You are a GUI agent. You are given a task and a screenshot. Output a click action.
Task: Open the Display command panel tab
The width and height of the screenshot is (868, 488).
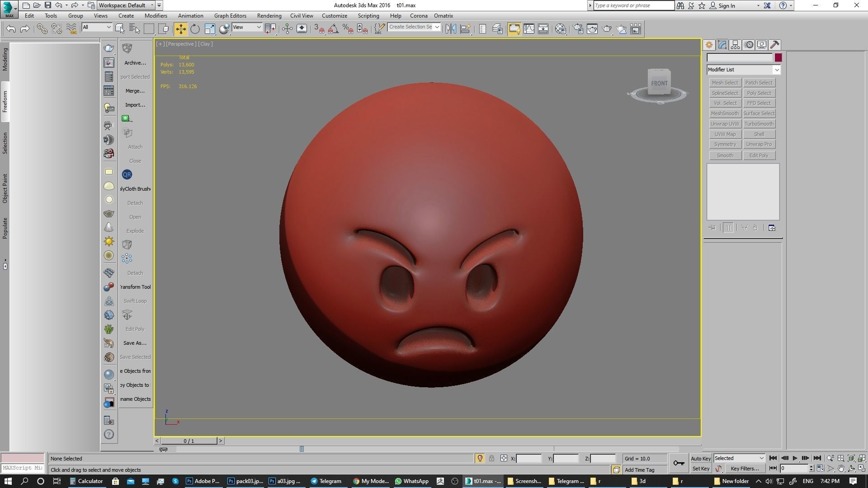[x=762, y=45]
